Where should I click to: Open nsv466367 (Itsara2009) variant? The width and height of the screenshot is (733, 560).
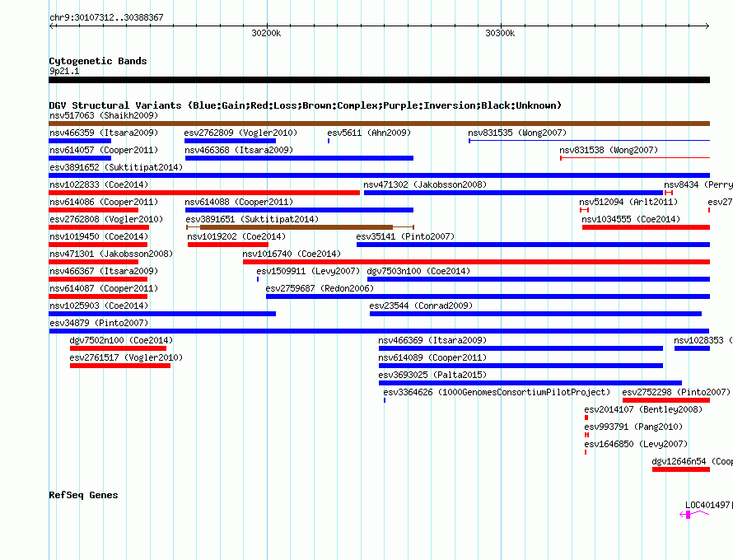click(x=98, y=279)
